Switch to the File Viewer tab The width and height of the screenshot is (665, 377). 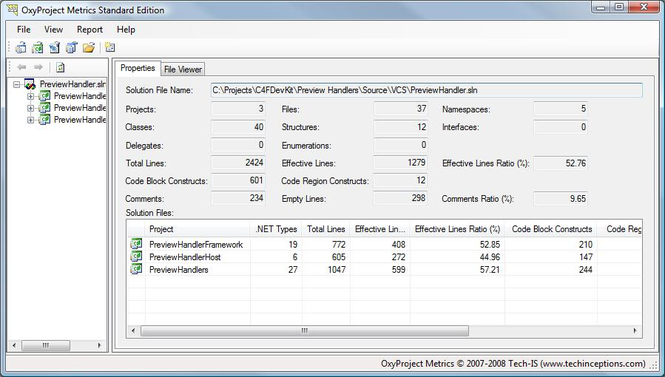point(183,69)
